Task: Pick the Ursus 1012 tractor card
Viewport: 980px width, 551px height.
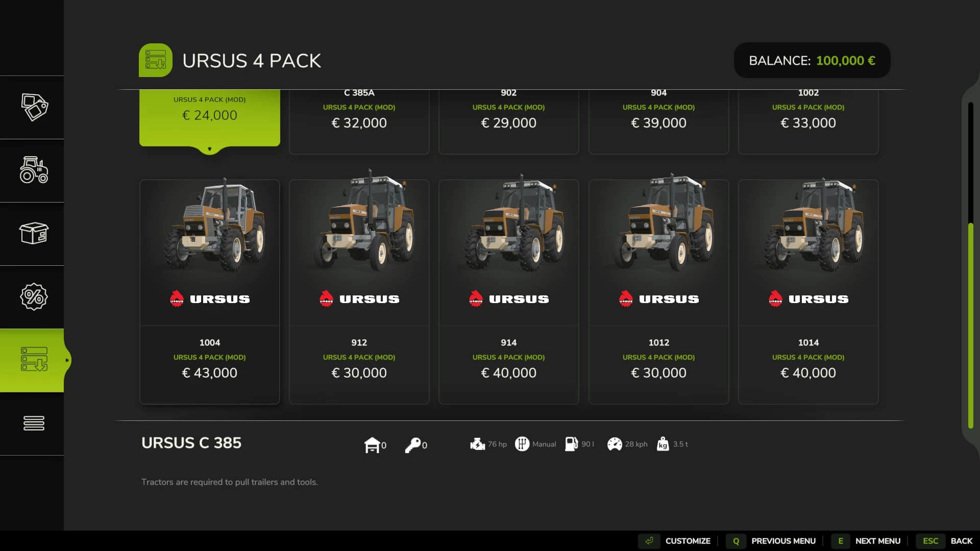Action: 659,292
